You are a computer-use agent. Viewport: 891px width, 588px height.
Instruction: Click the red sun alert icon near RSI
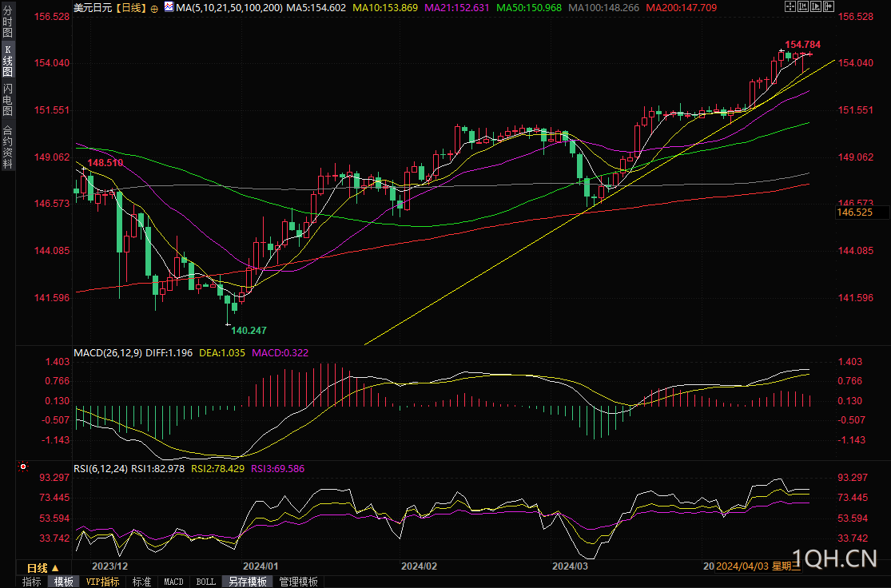pos(23,467)
